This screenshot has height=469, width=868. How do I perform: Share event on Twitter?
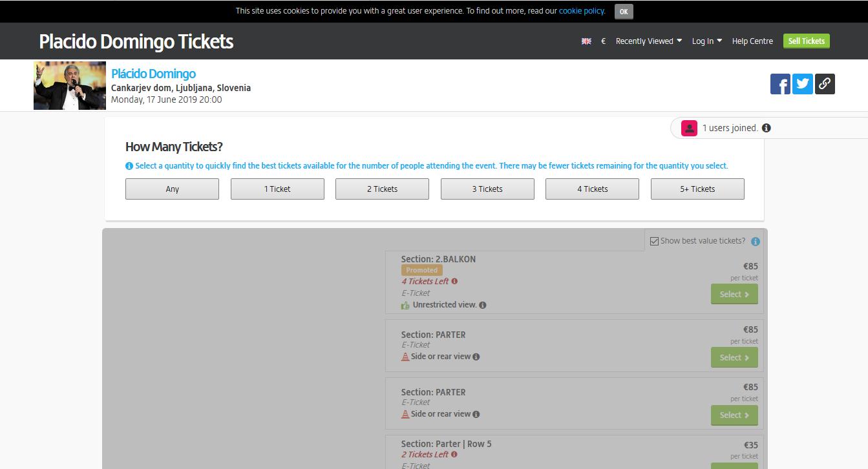click(802, 84)
